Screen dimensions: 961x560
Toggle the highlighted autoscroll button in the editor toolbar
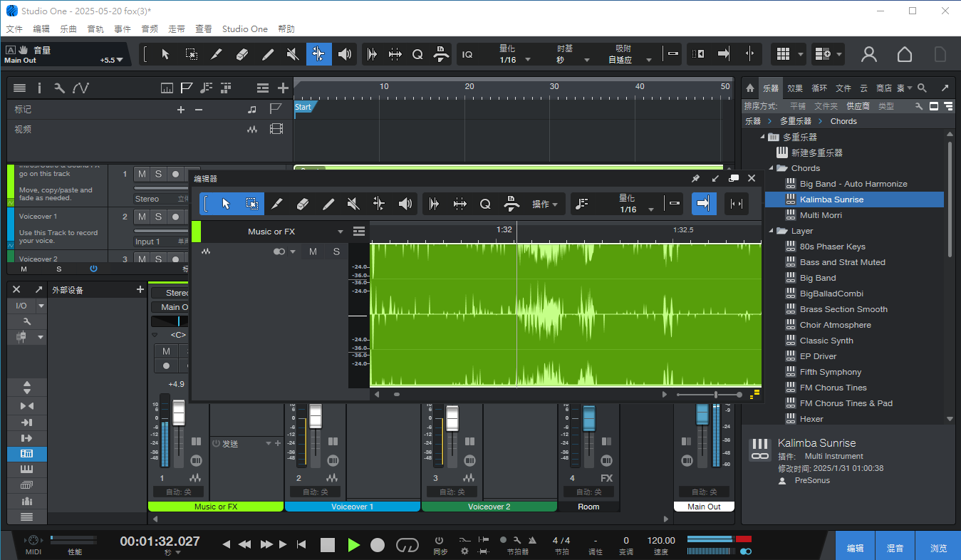704,204
